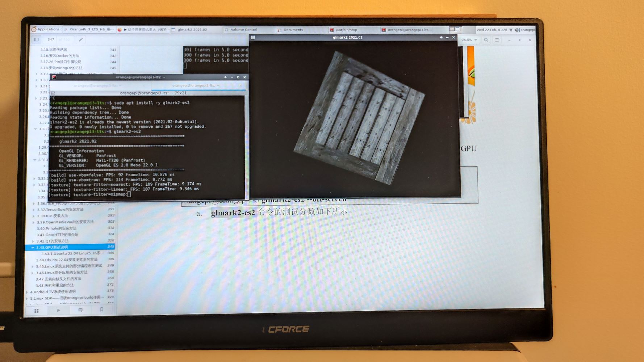Expand the 5.Linux SDK entry
Viewport: 644px width, 362px height.
(x=27, y=298)
